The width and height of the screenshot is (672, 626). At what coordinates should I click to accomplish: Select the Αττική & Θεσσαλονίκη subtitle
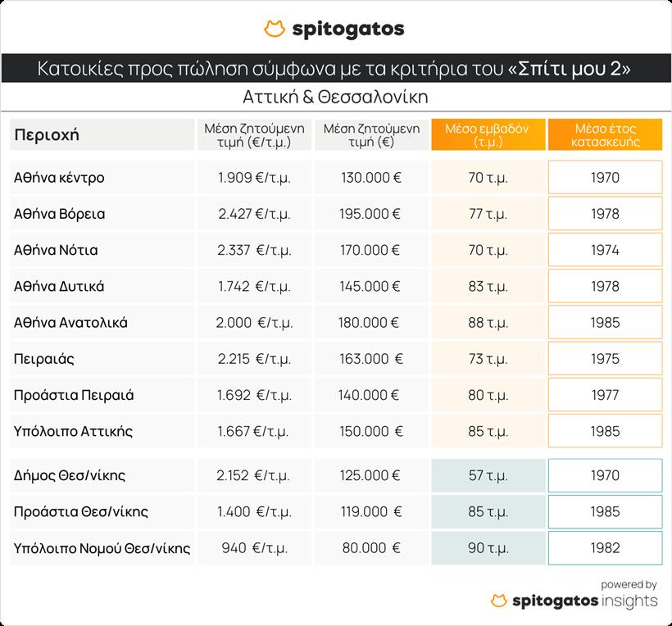click(335, 97)
